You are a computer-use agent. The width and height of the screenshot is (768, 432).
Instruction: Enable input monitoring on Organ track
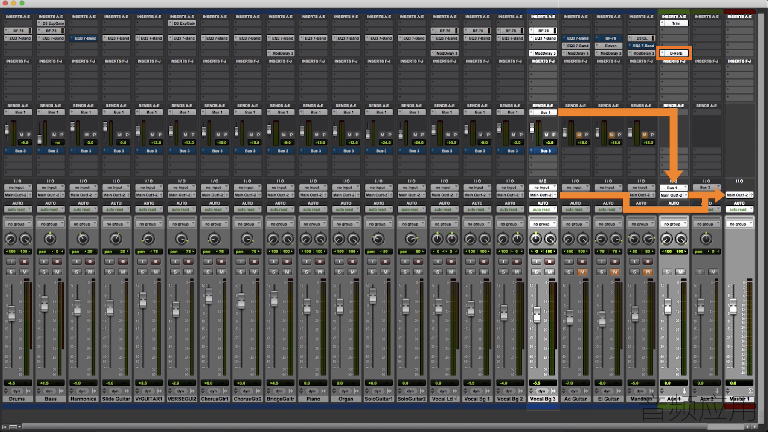pos(339,262)
